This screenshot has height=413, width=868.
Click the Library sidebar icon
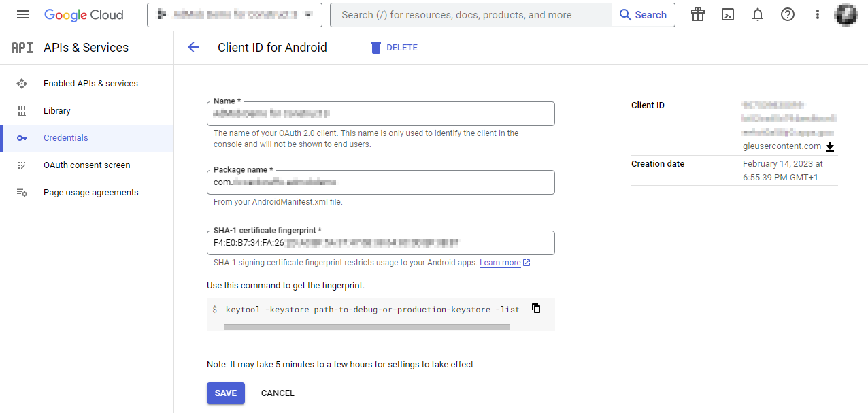pos(22,111)
